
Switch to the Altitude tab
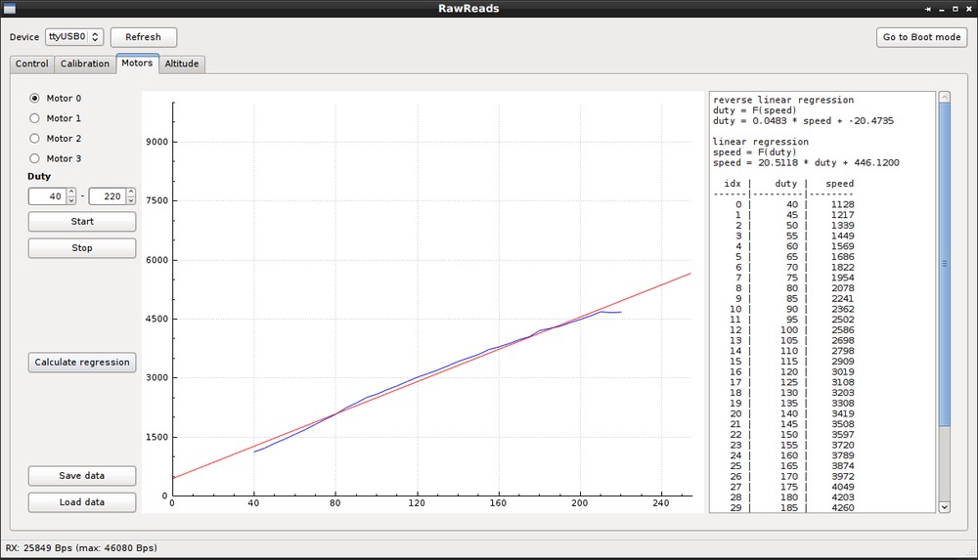[x=182, y=64]
